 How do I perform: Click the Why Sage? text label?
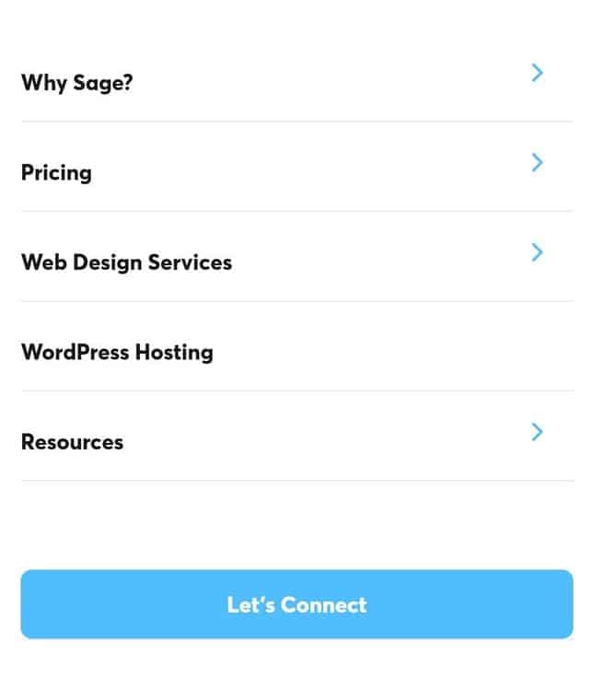[76, 83]
